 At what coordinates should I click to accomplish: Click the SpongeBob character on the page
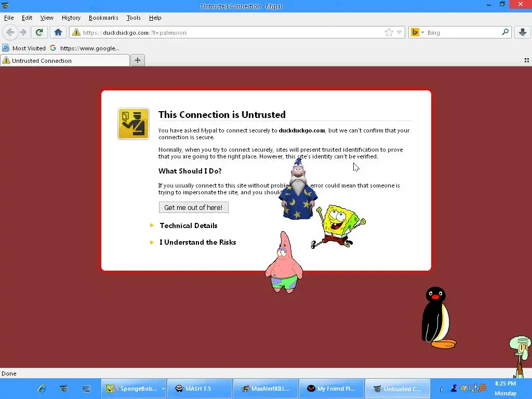[338, 225]
